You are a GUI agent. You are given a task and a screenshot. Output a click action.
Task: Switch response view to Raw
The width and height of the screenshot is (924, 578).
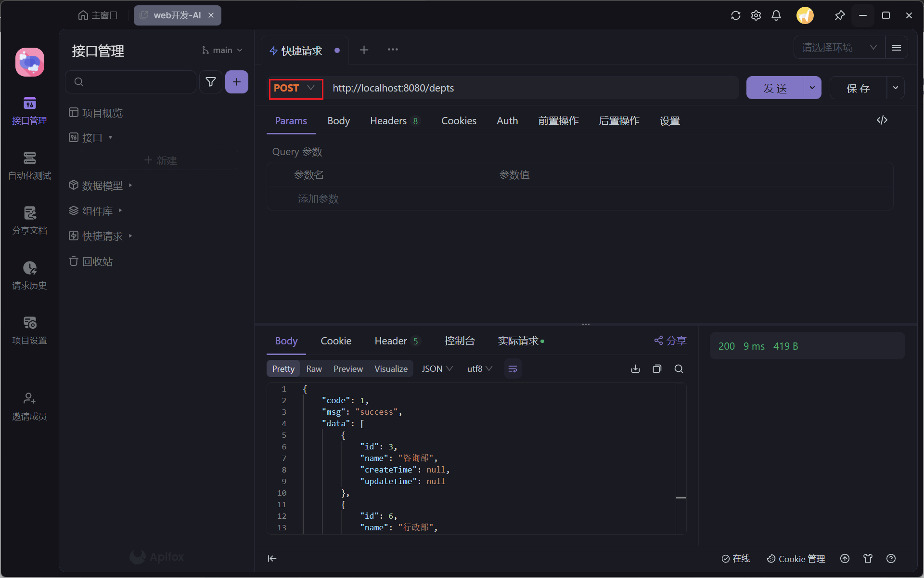coord(314,369)
